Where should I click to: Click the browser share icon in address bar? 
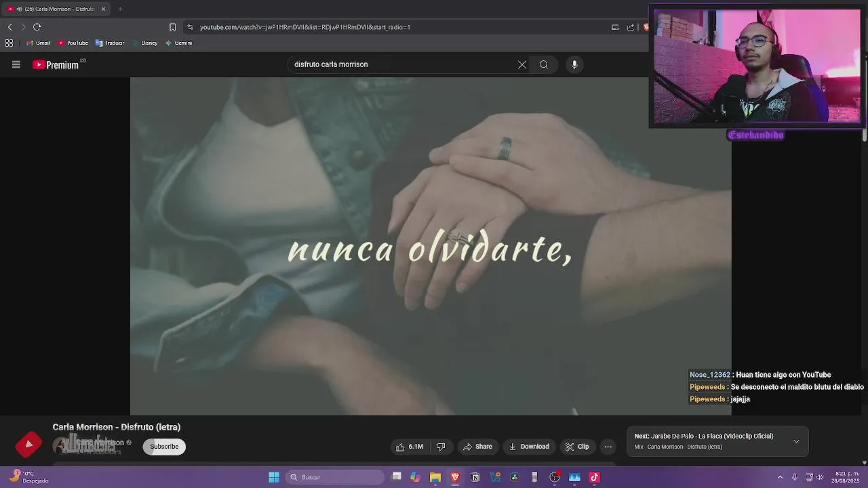pos(631,27)
